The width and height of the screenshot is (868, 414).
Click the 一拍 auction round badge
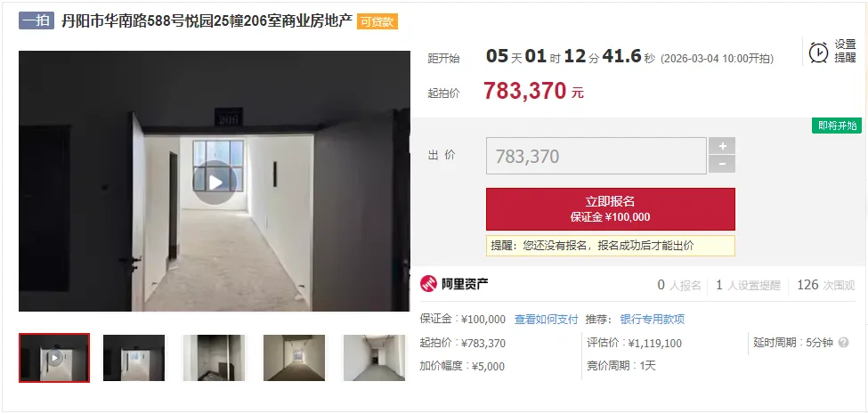[x=37, y=21]
